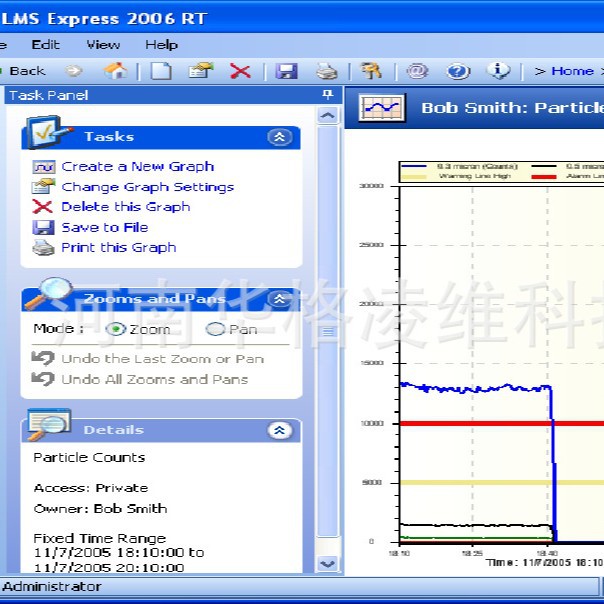Open the Help menu
The height and width of the screenshot is (604, 604).
pos(161,44)
